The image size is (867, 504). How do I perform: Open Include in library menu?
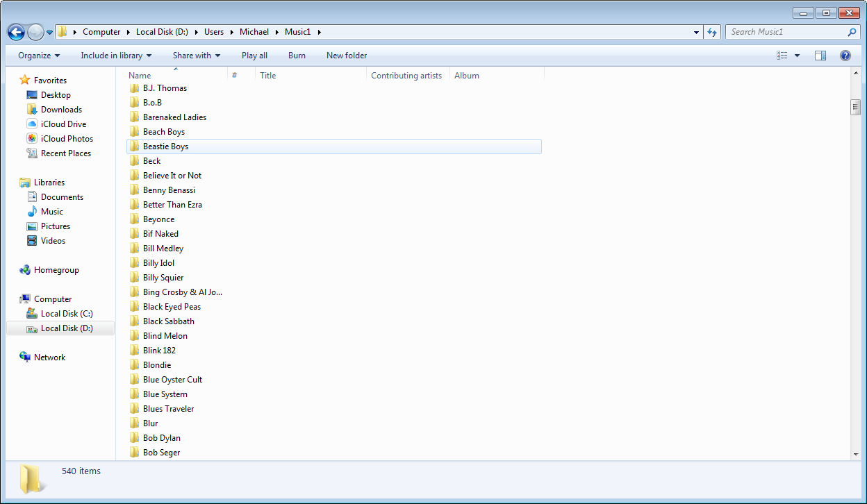tap(116, 56)
